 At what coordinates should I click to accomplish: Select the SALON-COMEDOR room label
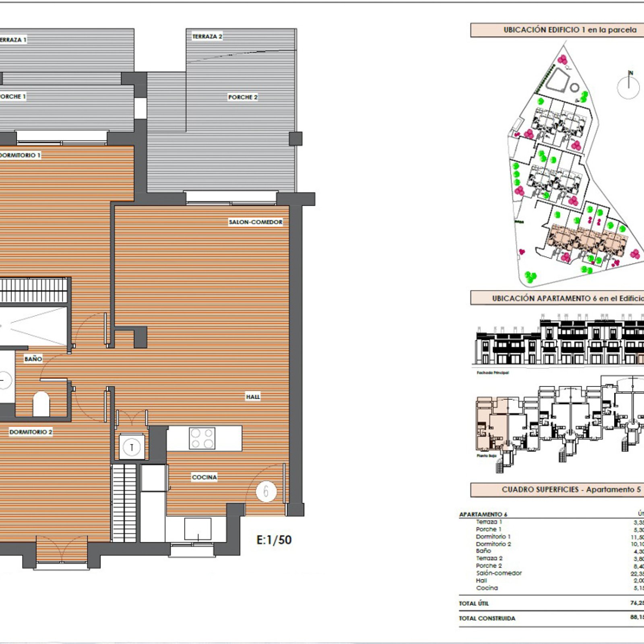point(256,222)
